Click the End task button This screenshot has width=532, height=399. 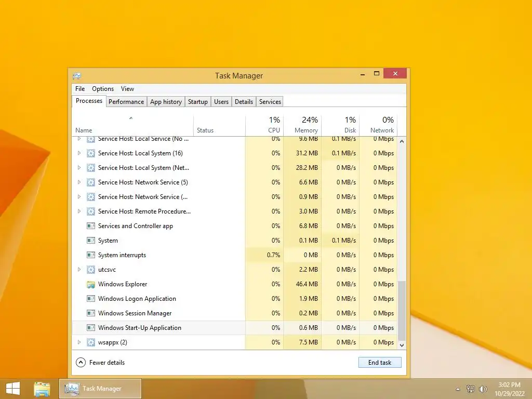(x=380, y=362)
